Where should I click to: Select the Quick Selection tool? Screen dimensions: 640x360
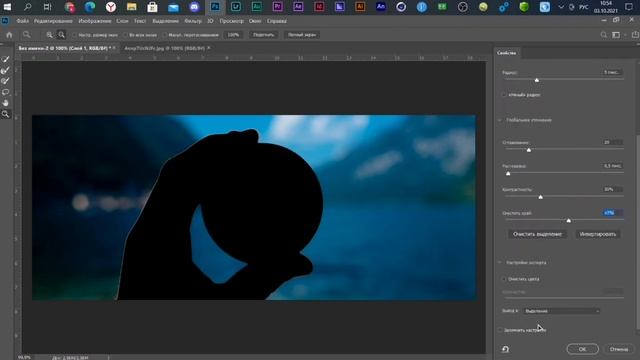pyautogui.click(x=5, y=60)
